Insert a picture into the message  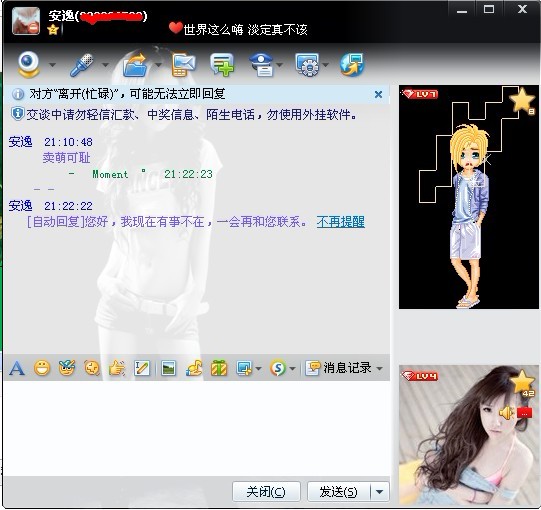tap(168, 368)
